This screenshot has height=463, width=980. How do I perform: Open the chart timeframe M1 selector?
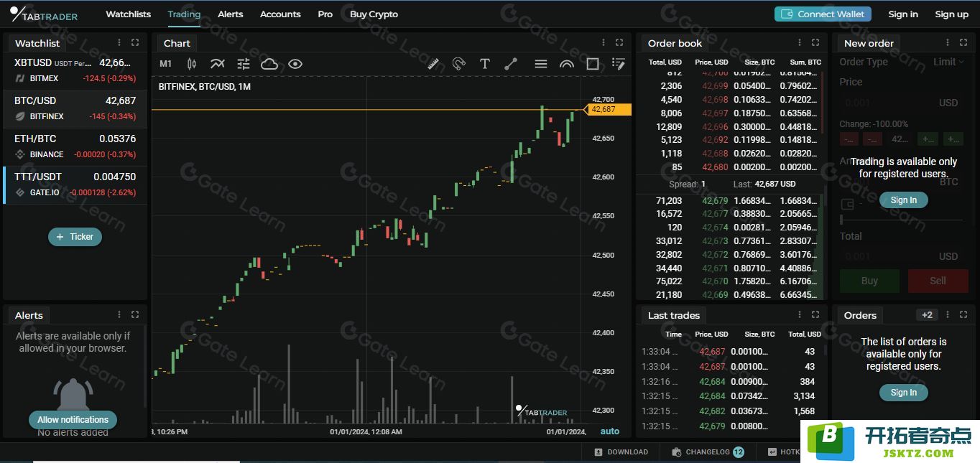coord(165,64)
